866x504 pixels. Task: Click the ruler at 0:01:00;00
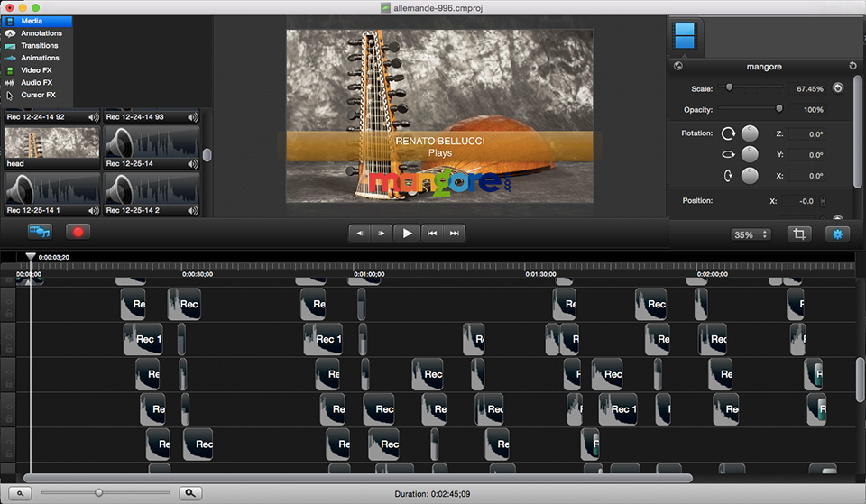pyautogui.click(x=369, y=274)
